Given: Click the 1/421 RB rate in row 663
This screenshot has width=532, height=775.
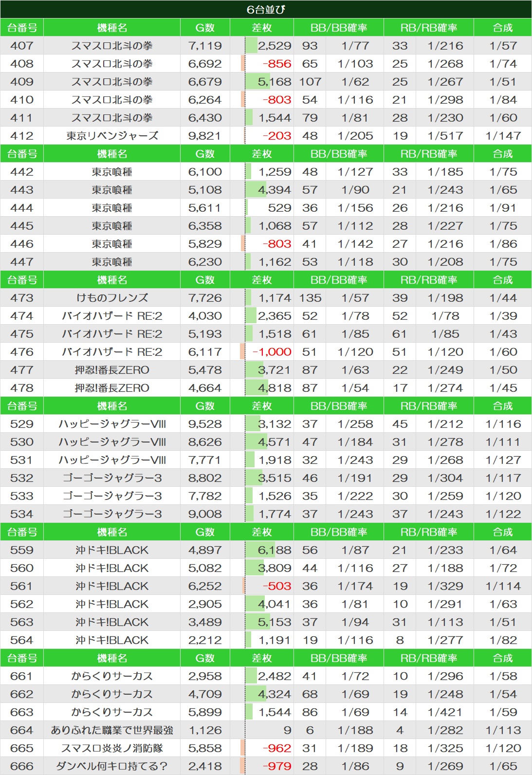Looking at the screenshot, I should [x=445, y=712].
